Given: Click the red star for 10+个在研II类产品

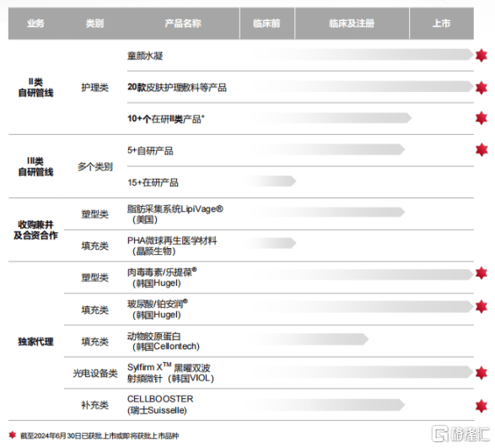Looking at the screenshot, I should (x=482, y=118).
